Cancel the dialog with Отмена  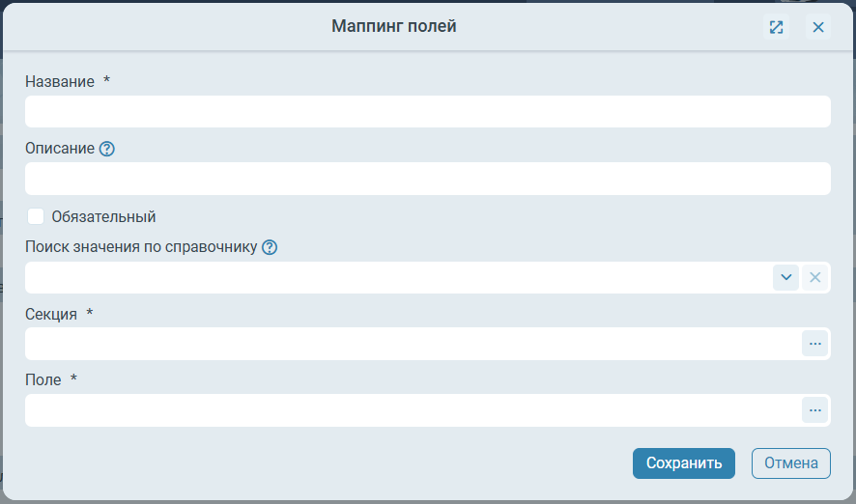[791, 463]
